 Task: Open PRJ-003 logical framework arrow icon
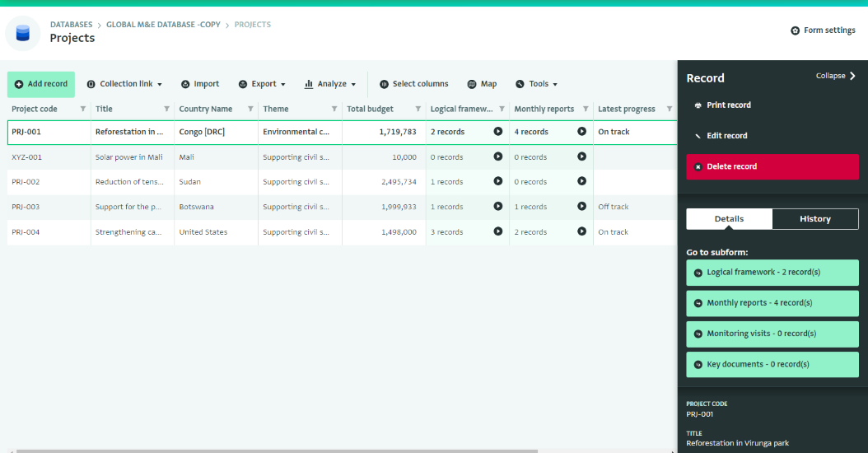click(x=498, y=206)
